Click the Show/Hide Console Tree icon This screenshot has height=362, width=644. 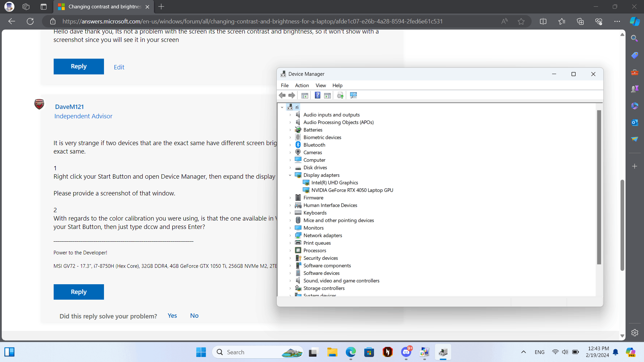305,96
